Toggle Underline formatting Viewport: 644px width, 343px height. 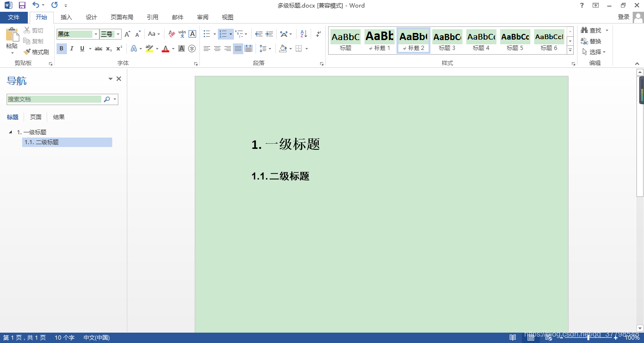click(82, 49)
